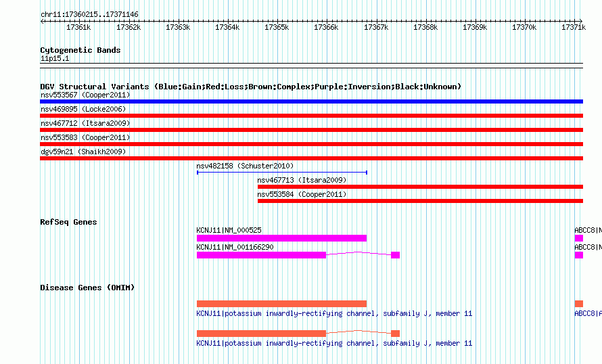
Task: Select nsv553583 (Cooper2011) variant label
Action: coord(85,137)
